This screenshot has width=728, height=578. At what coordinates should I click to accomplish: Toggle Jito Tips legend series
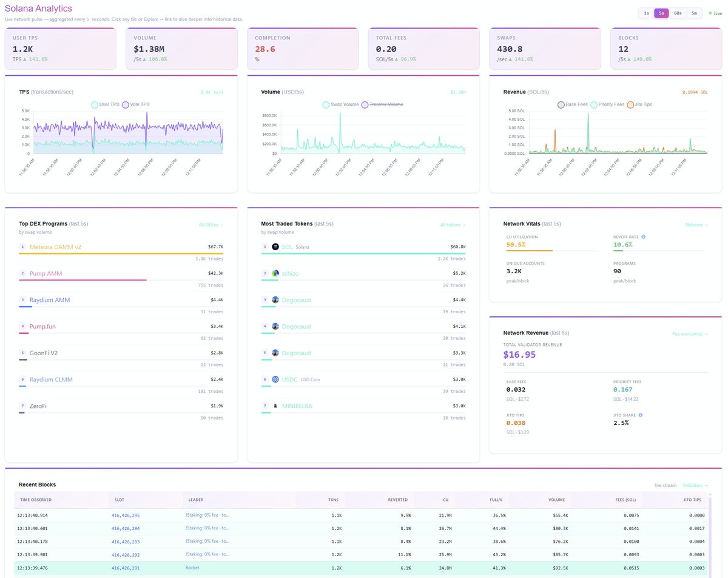coord(641,104)
